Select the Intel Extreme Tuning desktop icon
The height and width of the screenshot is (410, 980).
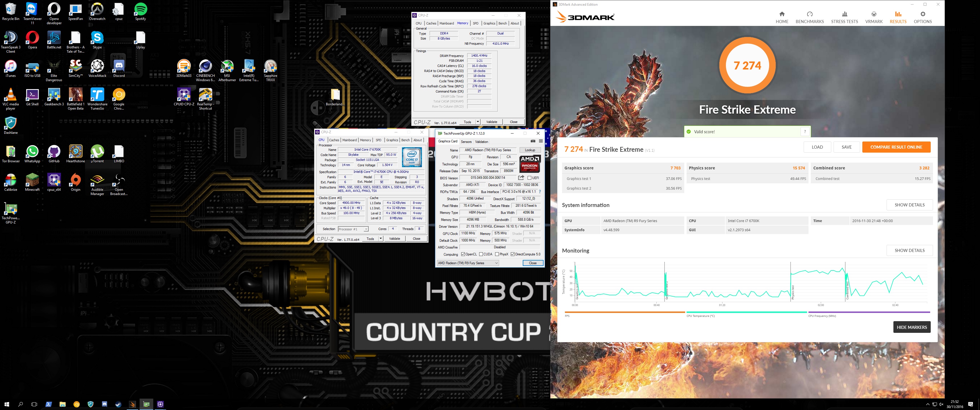click(249, 71)
